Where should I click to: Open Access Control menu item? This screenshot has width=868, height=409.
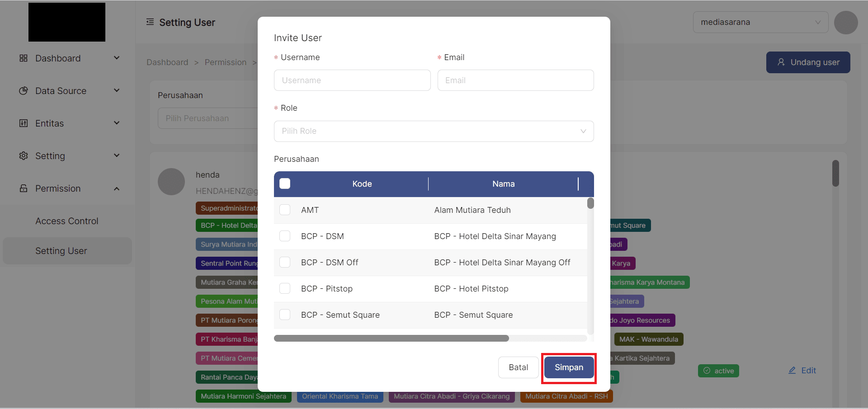(67, 221)
